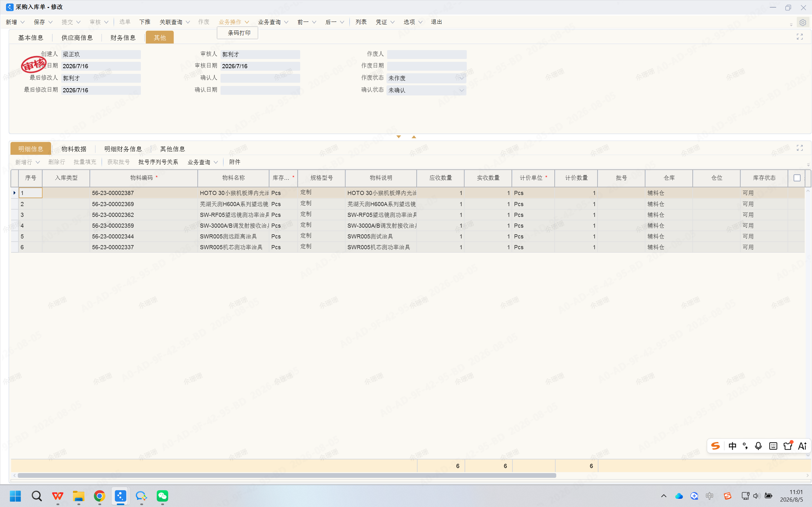Open 附件 attachments button
Image resolution: width=812 pixels, height=507 pixels.
point(234,162)
